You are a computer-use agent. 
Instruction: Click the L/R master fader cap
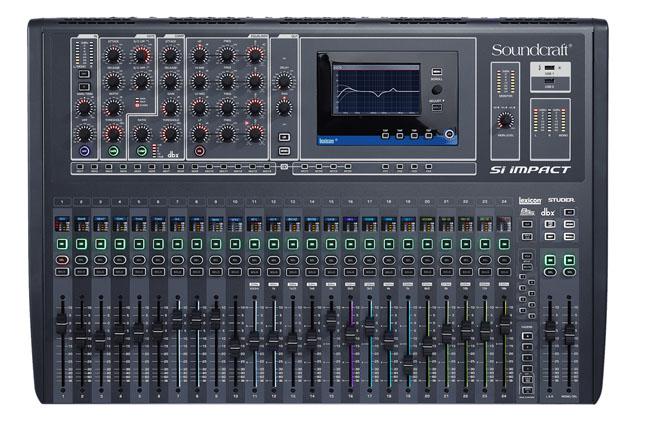click(x=549, y=326)
